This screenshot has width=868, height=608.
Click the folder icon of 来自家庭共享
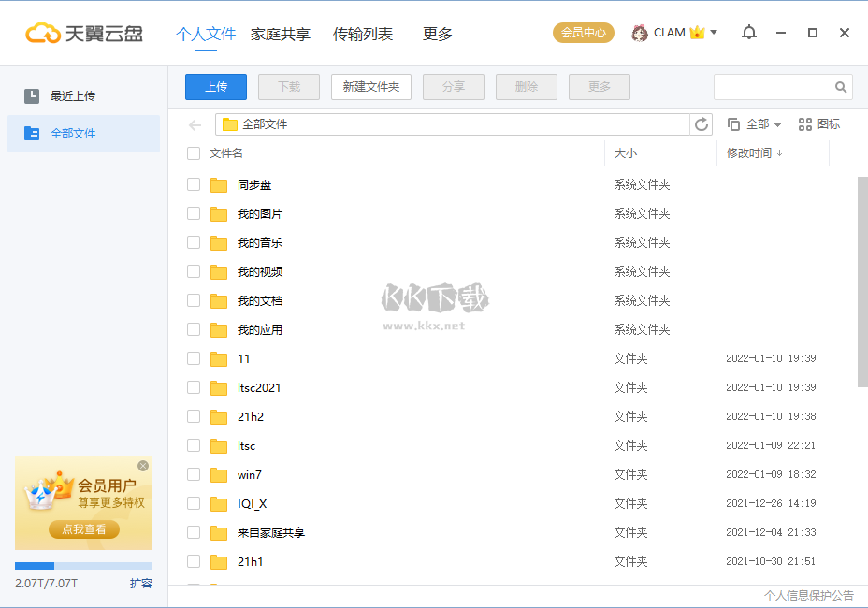(219, 532)
